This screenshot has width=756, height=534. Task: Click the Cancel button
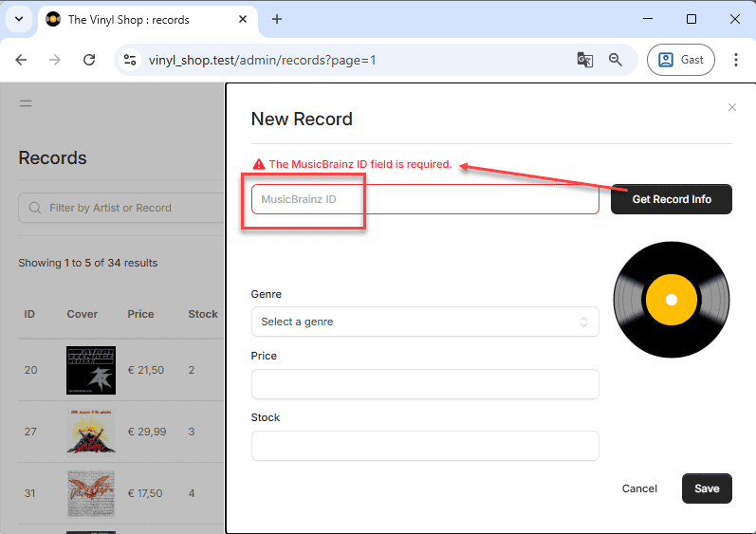[639, 488]
